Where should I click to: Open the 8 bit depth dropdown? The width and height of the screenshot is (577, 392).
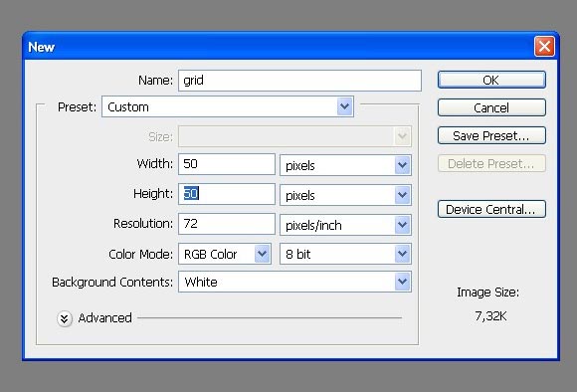coord(345,254)
